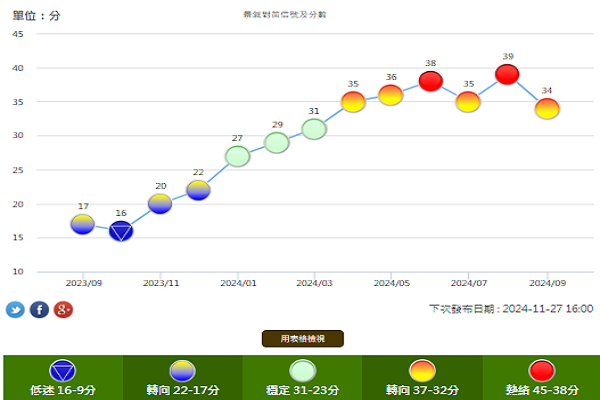
Task: Click the 熱絡 45-38分 legend item
Action: 541,377
